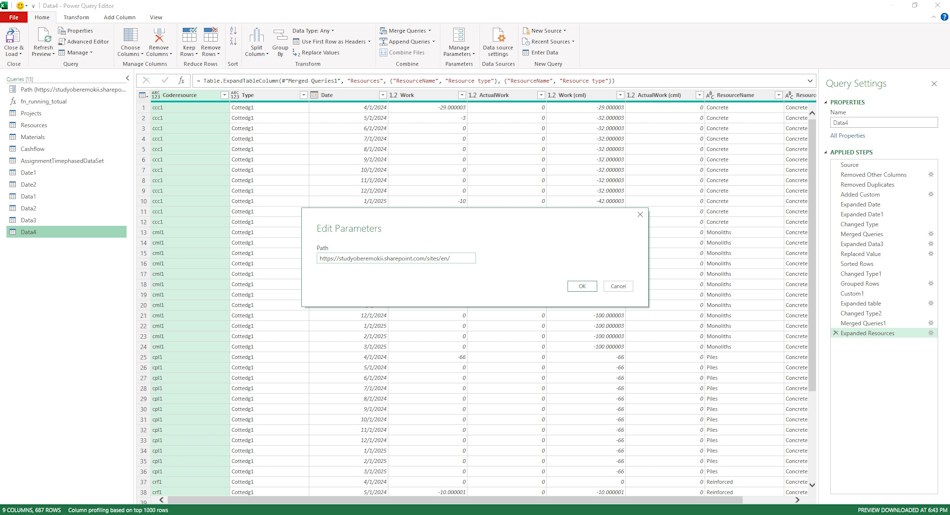Open the ResourceName column filter dropdown

pyautogui.click(x=779, y=95)
